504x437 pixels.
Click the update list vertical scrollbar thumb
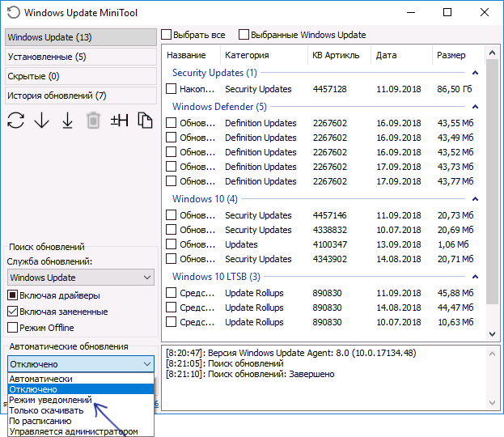click(x=492, y=182)
